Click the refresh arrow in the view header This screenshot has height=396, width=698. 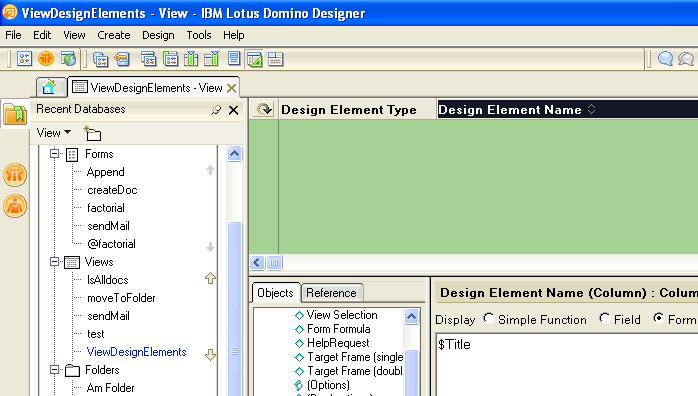264,109
